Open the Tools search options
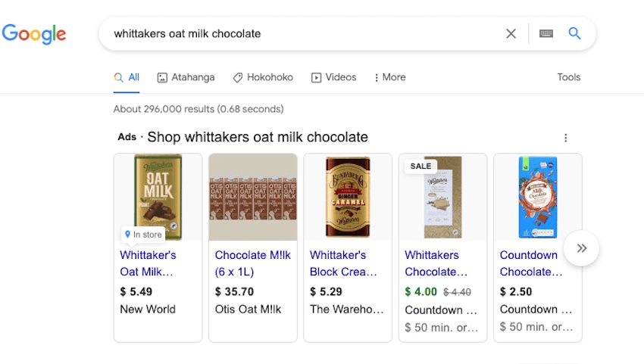644x364 pixels. pos(568,77)
